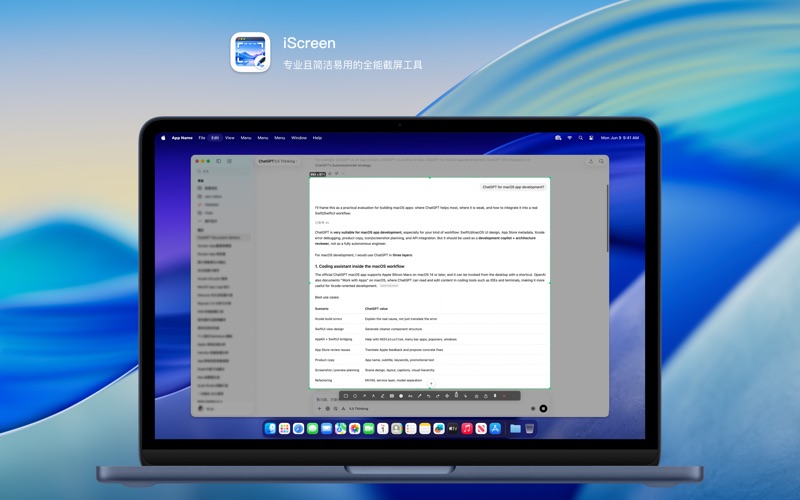The height and width of the screenshot is (500, 800).
Task: Cancel the screenshot with the red X
Action: coord(504,396)
